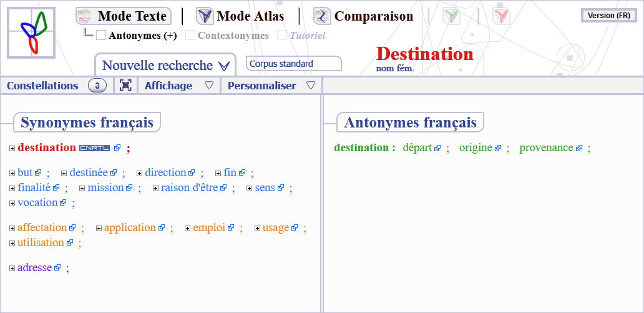Open external link icon beside provenance
The width and height of the screenshot is (644, 313).
point(579,149)
